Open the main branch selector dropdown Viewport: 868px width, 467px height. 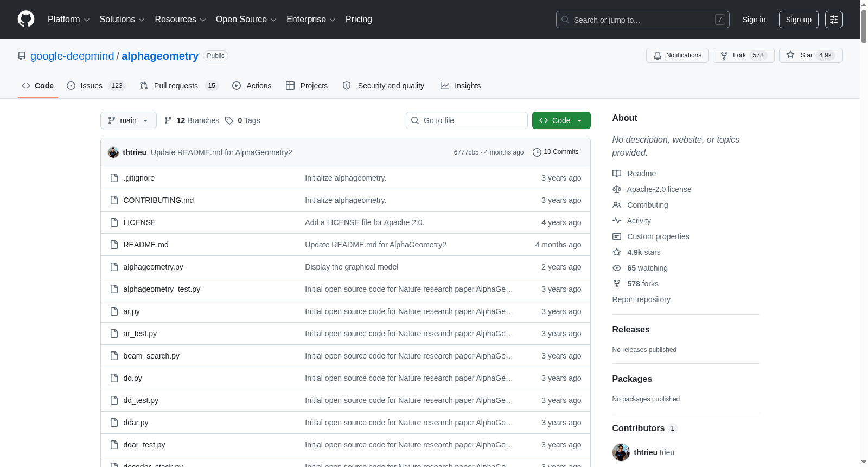click(x=129, y=120)
